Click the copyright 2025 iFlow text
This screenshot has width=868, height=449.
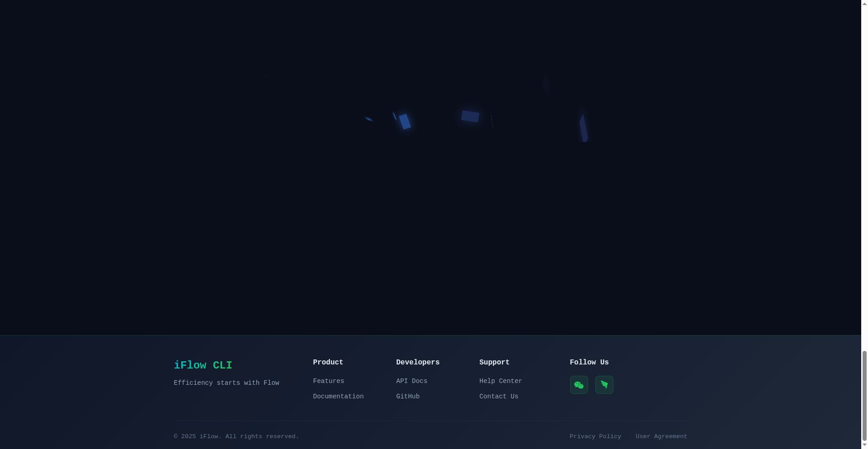(236, 436)
